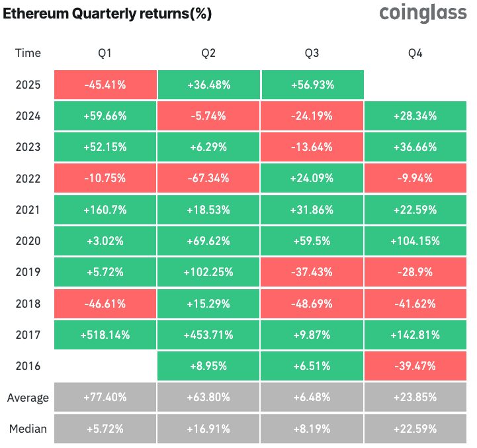Select the red -45.41% cell

click(105, 85)
